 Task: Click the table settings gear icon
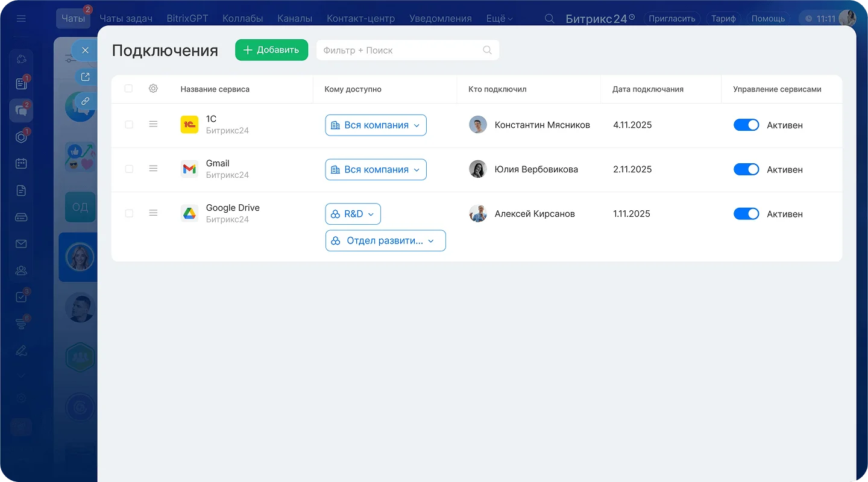pyautogui.click(x=153, y=89)
